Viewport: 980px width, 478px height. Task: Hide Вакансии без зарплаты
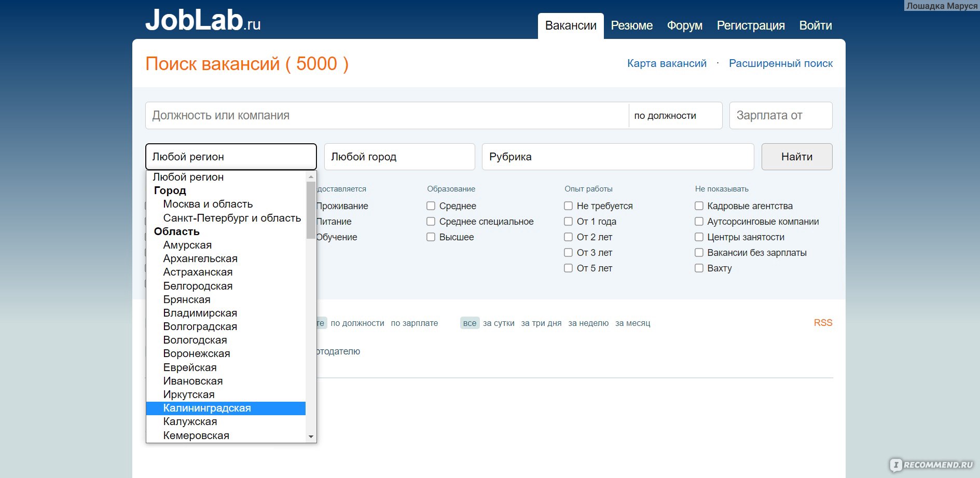click(699, 253)
